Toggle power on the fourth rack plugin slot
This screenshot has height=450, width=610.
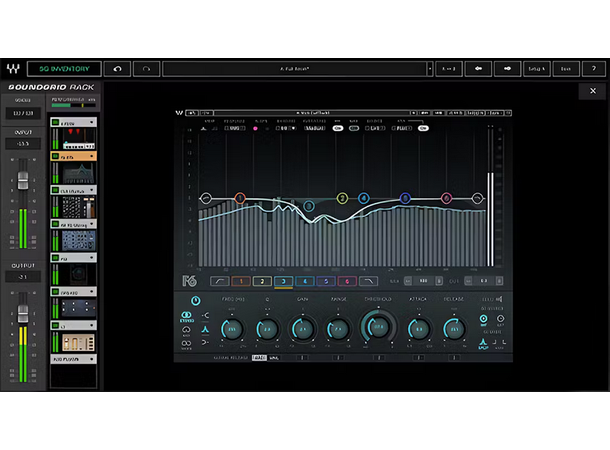coord(56,224)
